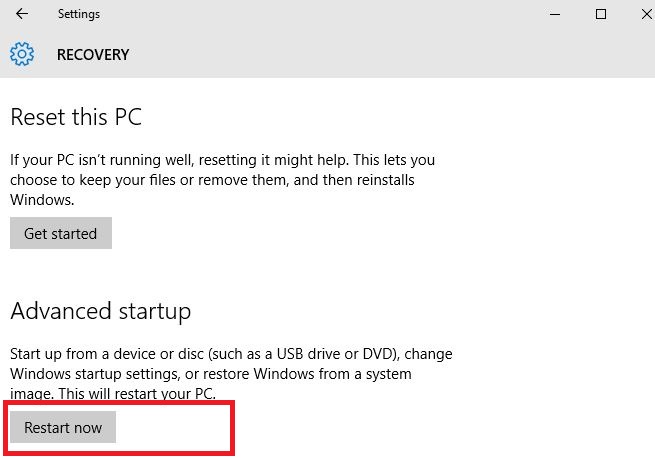Click the "Windows." line ending the reset description
Image resolution: width=655 pixels, height=458 pixels.
(x=42, y=200)
